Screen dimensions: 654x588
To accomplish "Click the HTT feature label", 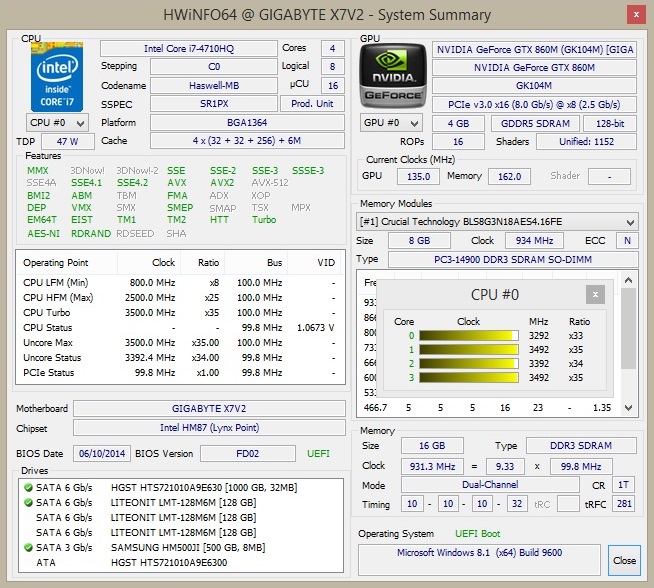I will (x=219, y=219).
